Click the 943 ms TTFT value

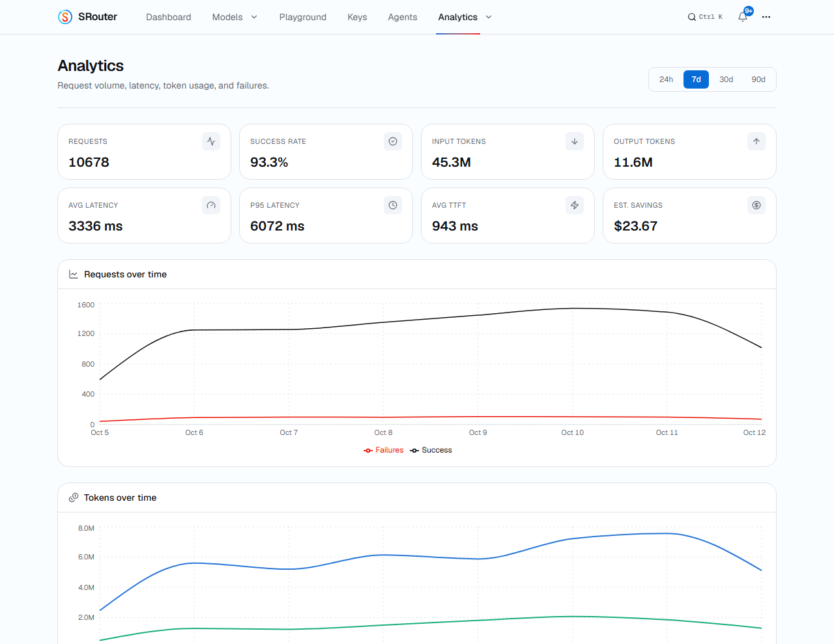455,226
